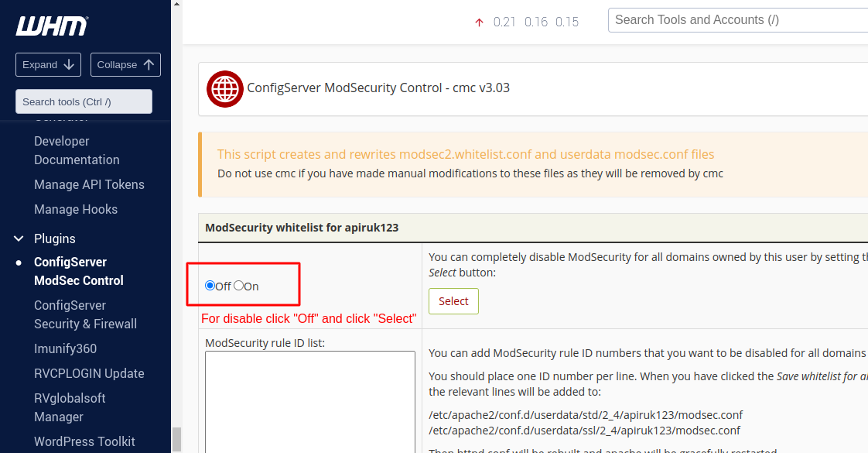
Task: Open ConfigServer ModSec Control plugin
Action: pyautogui.click(x=79, y=271)
